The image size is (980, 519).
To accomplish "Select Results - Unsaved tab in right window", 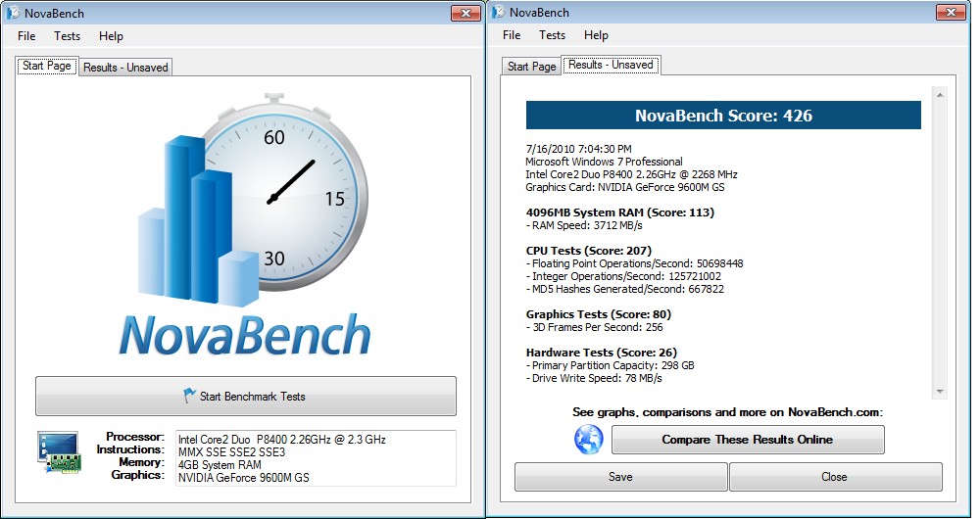I will 611,65.
